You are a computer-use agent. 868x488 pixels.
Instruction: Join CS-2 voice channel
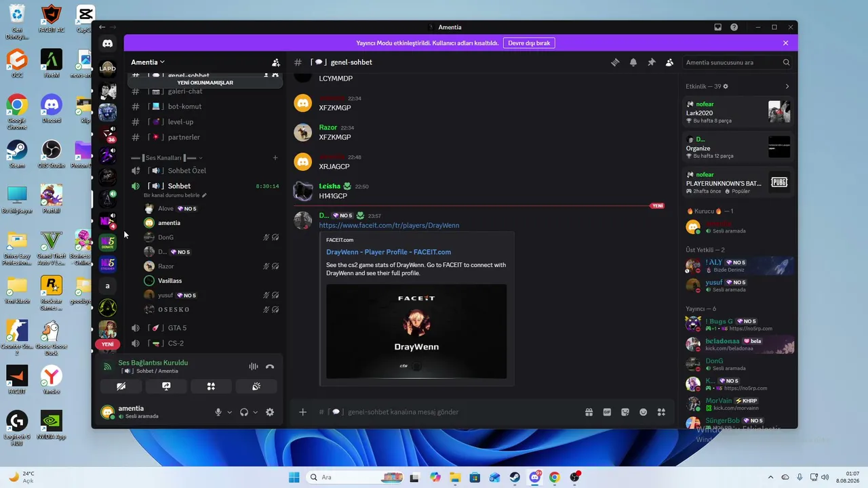pos(205,344)
